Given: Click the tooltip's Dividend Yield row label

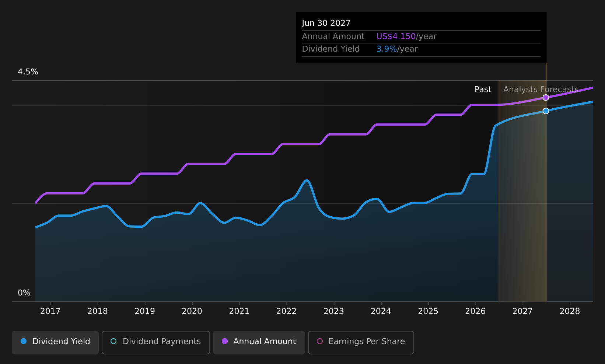Looking at the screenshot, I should click(x=331, y=49).
